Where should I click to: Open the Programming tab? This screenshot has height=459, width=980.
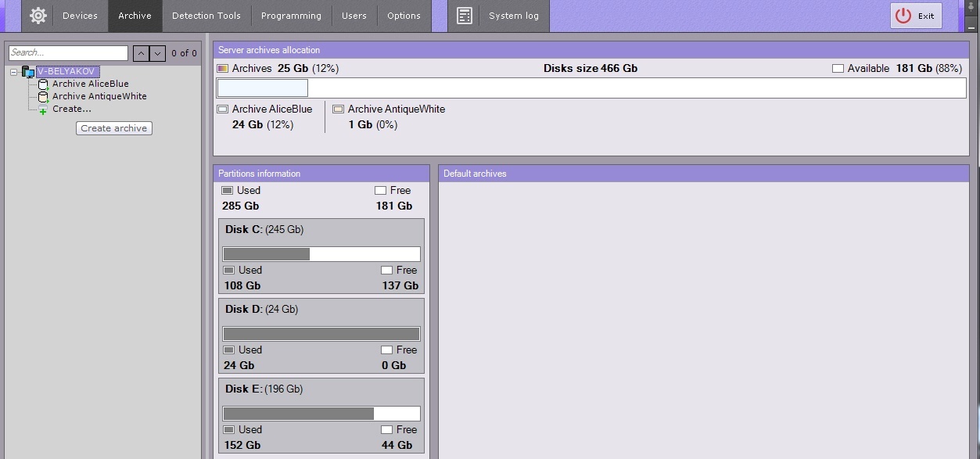[291, 16]
